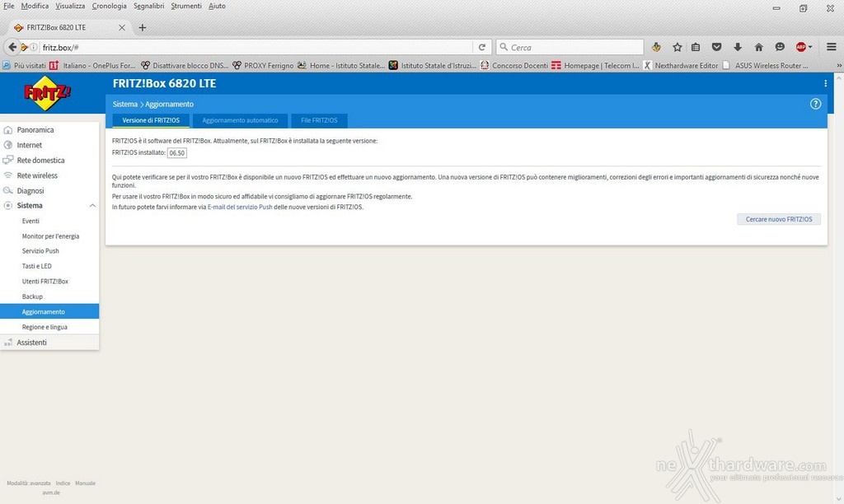Reload the page with refresh icon
This screenshot has width=844, height=504.
click(x=481, y=47)
